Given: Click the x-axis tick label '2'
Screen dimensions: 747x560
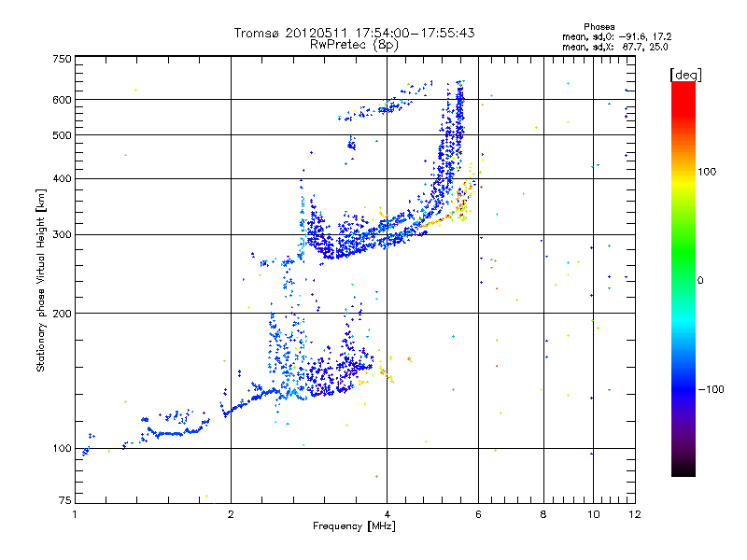Looking at the screenshot, I should (231, 514).
